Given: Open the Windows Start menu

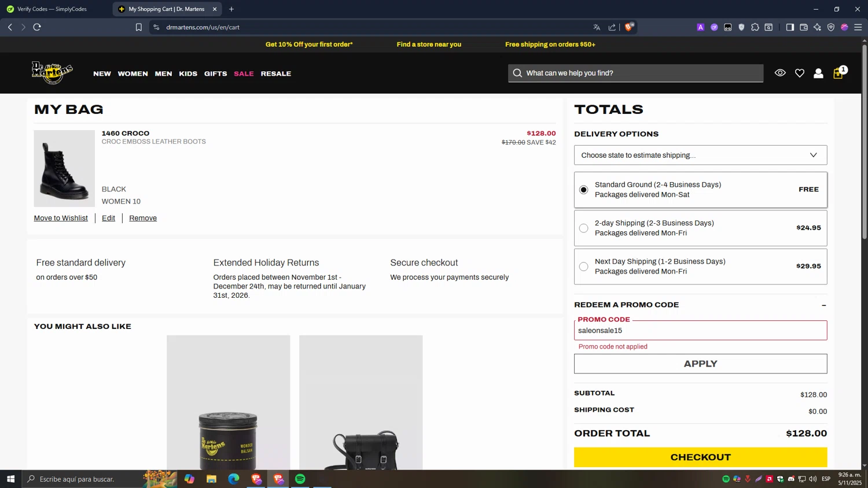Looking at the screenshot, I should coord(10,479).
